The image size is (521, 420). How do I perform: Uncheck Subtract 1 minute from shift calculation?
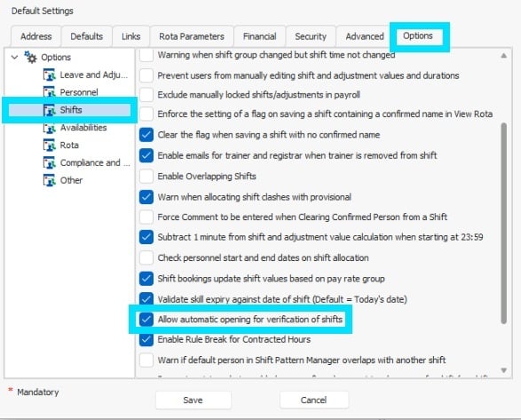click(x=146, y=237)
